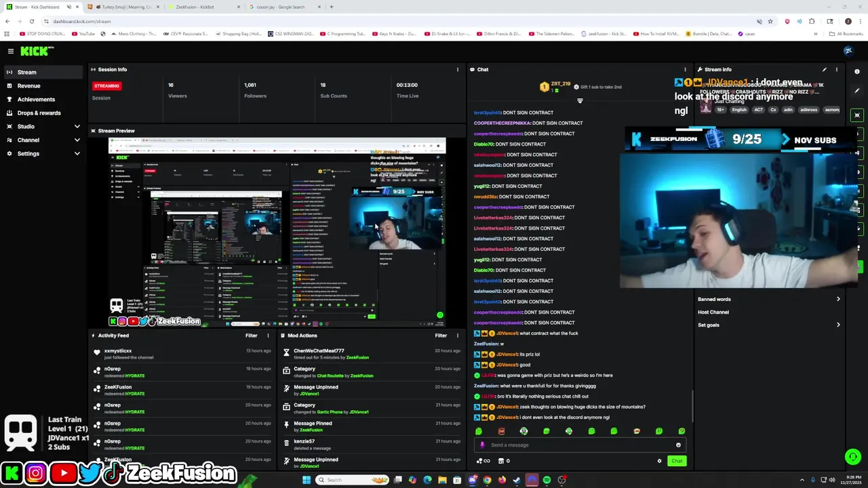Click the green Chat send button
Image resolution: width=868 pixels, height=488 pixels.
(x=677, y=461)
